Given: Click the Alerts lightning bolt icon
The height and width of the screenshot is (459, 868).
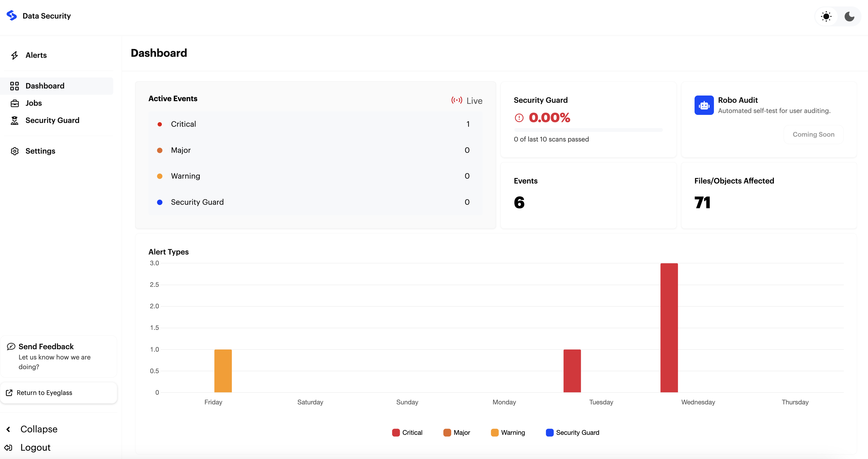Looking at the screenshot, I should (x=15, y=55).
